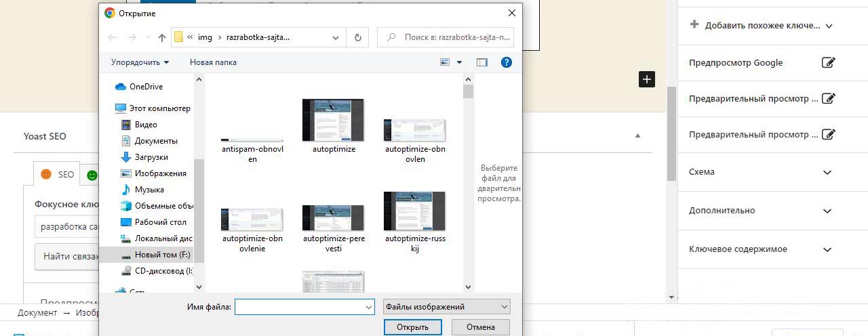Expand the Дополнительно section
Viewport: 868px width, 336px height.
827,211
